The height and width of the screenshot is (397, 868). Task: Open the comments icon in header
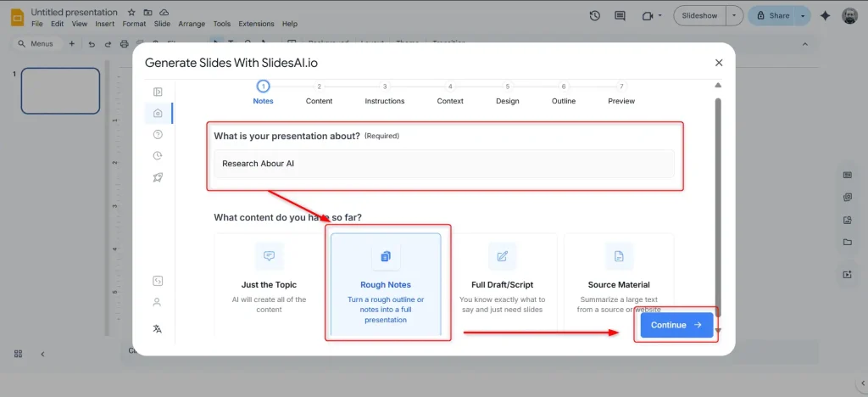620,15
